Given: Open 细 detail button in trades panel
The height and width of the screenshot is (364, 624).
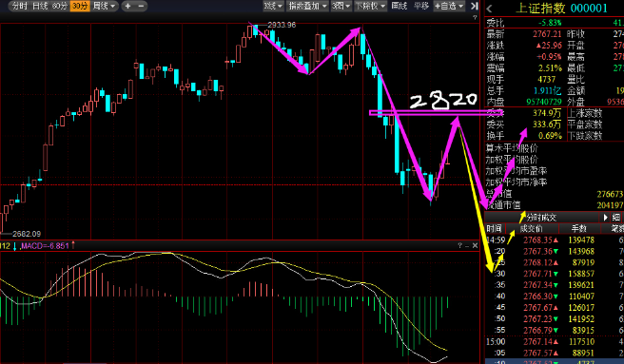Looking at the screenshot, I should click(616, 218).
